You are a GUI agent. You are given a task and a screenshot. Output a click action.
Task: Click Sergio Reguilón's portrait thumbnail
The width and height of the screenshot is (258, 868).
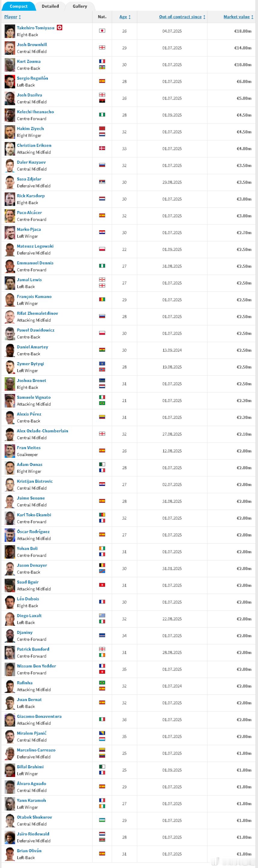point(10,82)
